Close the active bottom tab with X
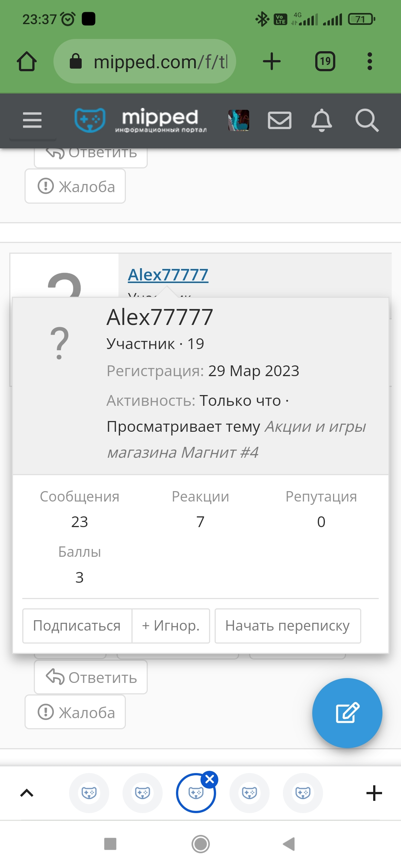Screen dimensions: 401x868 click(209, 779)
